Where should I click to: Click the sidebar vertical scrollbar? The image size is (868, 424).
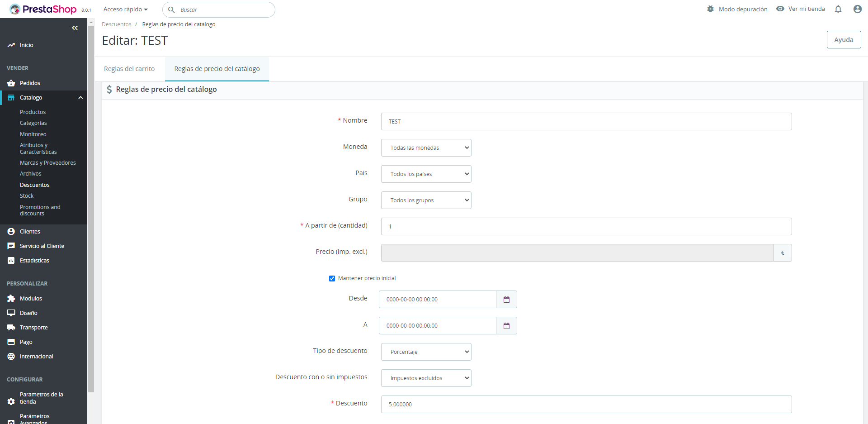(x=91, y=208)
